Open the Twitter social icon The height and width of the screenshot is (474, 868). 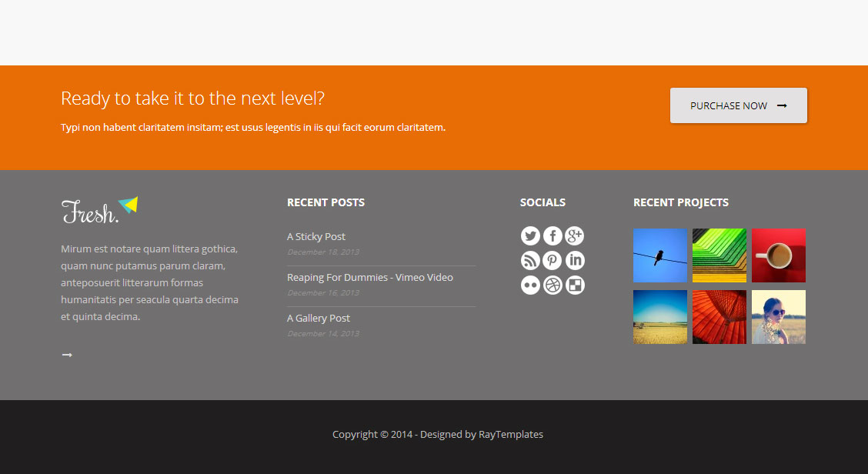[530, 236]
